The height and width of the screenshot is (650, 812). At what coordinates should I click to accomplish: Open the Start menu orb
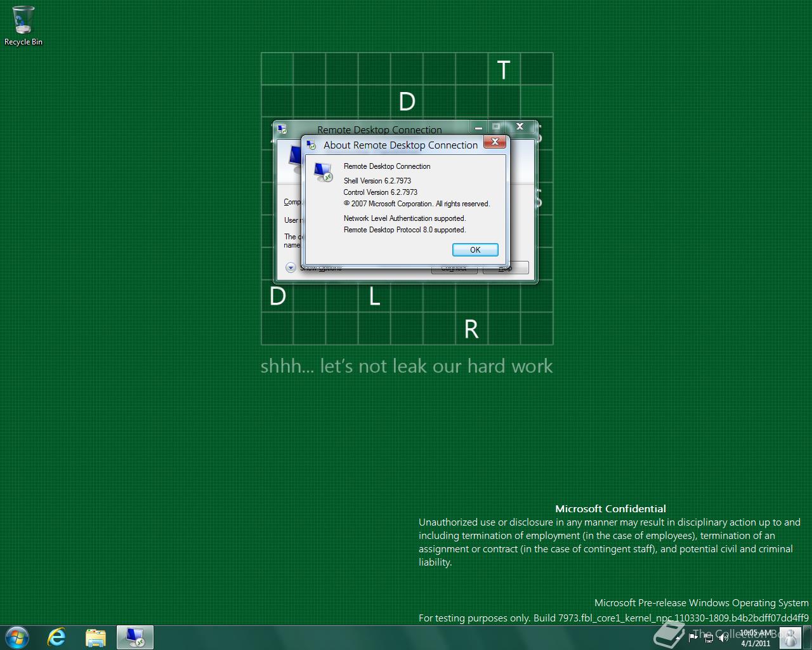(x=17, y=637)
